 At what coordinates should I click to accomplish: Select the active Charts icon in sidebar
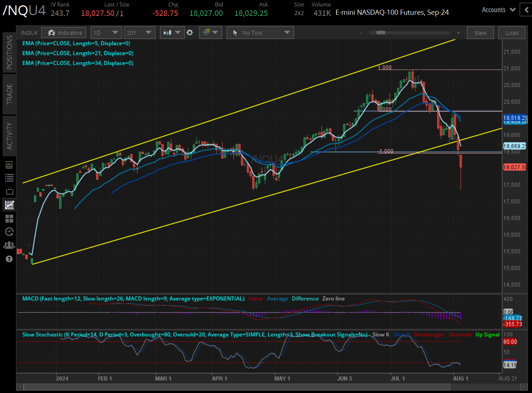point(9,205)
